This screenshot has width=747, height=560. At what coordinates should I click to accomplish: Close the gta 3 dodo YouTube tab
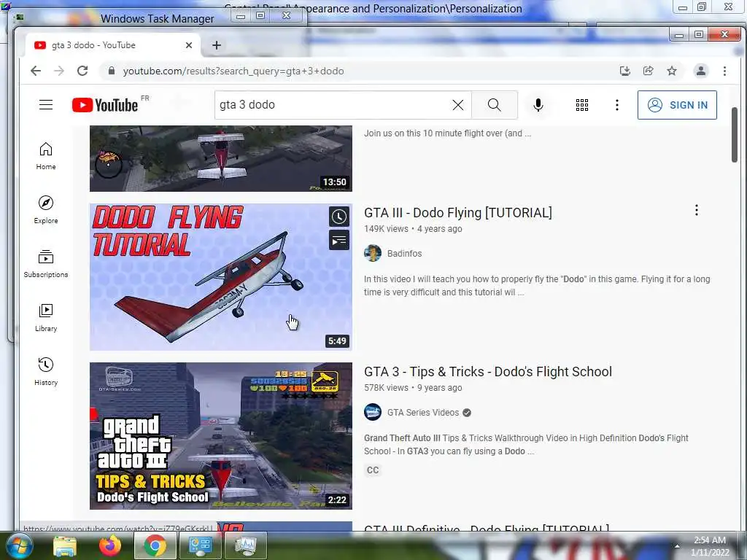[189, 45]
